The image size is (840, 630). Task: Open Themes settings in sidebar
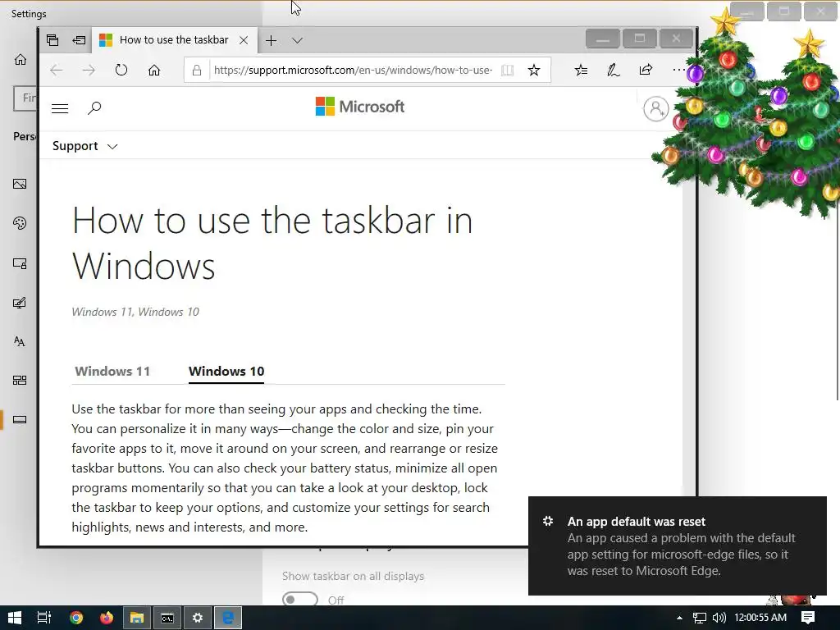click(20, 303)
